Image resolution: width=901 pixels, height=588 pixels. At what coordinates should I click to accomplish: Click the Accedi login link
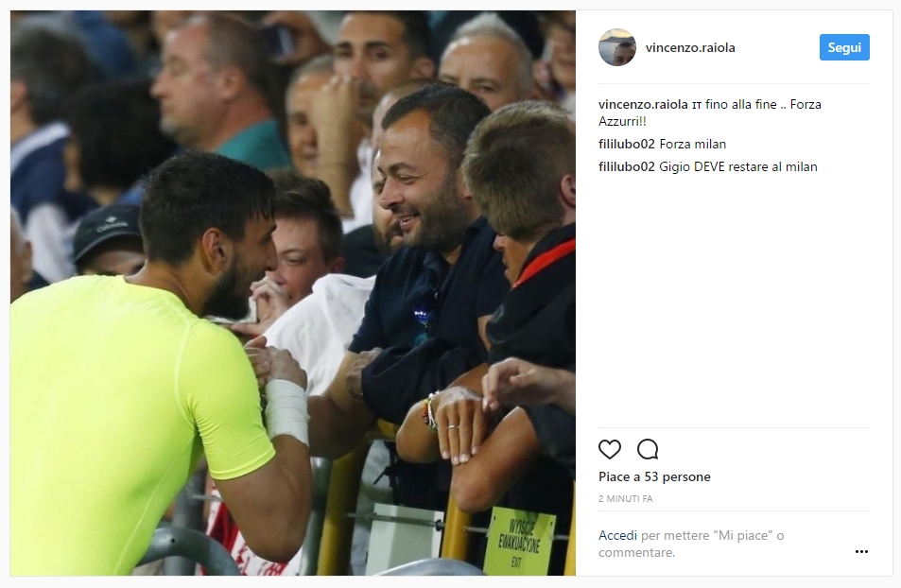click(x=617, y=536)
